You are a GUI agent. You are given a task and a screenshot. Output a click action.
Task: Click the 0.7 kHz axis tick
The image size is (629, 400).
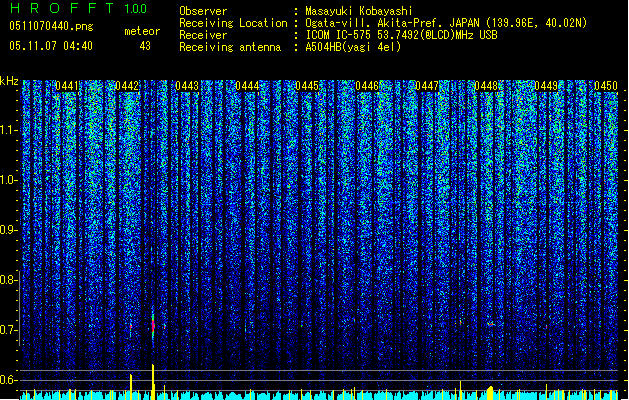pos(9,330)
